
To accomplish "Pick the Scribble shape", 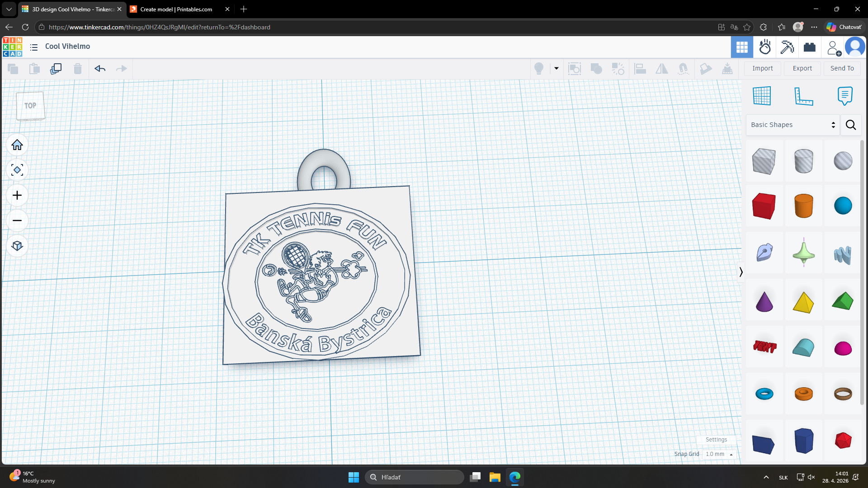I will 764,253.
